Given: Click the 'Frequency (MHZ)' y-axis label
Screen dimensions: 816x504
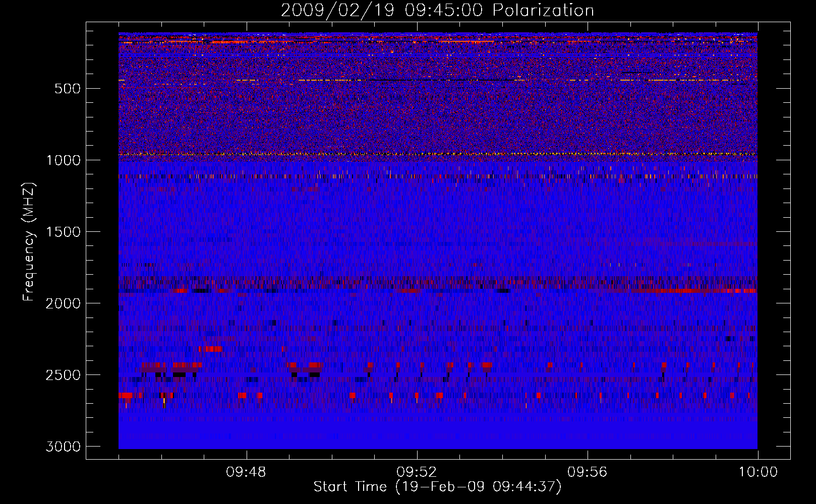Looking at the screenshot, I should pyautogui.click(x=29, y=241).
